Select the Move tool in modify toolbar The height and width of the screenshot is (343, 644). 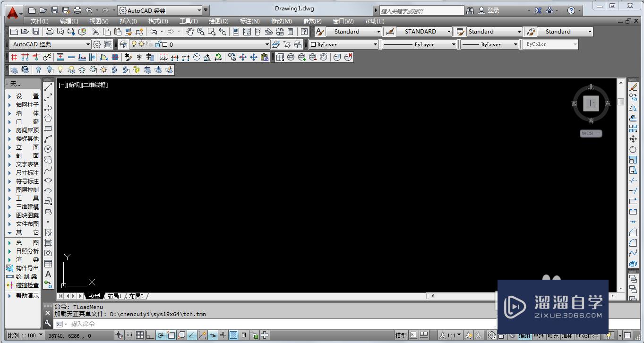(633, 139)
